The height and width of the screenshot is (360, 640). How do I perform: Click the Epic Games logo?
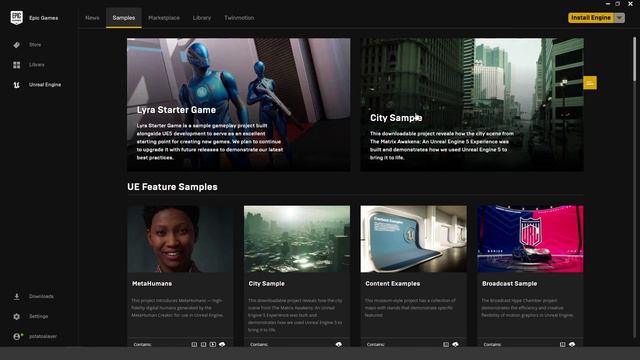click(16, 18)
